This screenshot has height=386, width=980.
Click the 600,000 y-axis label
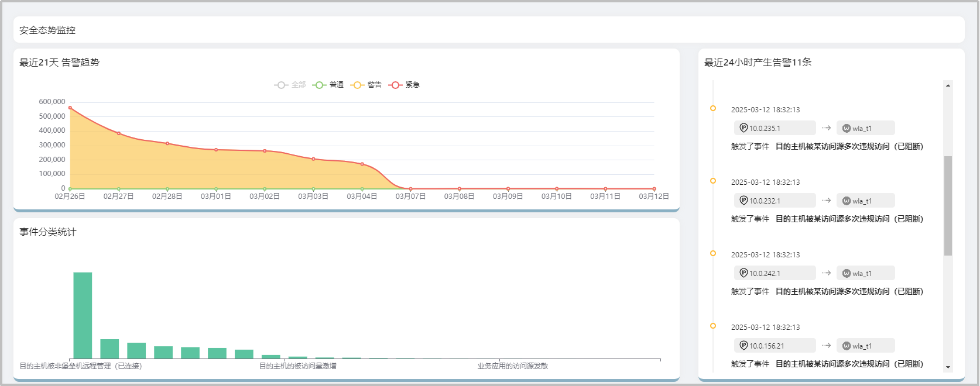coord(52,102)
